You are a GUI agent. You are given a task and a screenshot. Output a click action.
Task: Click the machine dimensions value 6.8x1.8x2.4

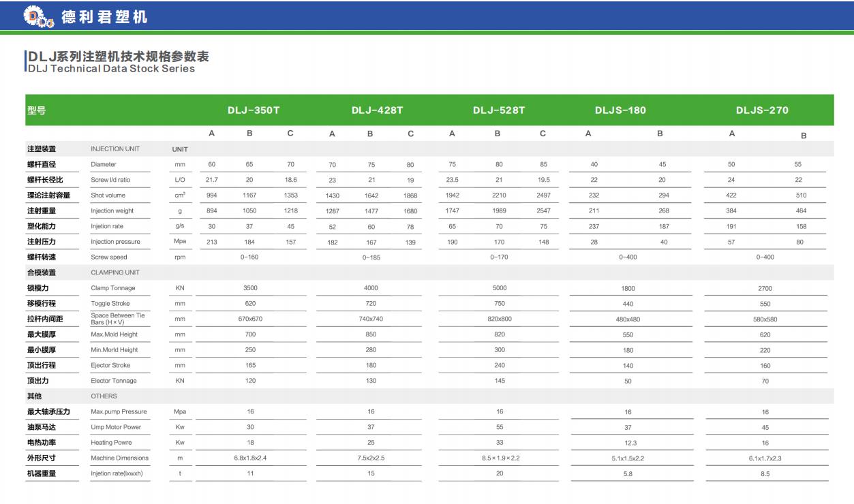point(250,458)
